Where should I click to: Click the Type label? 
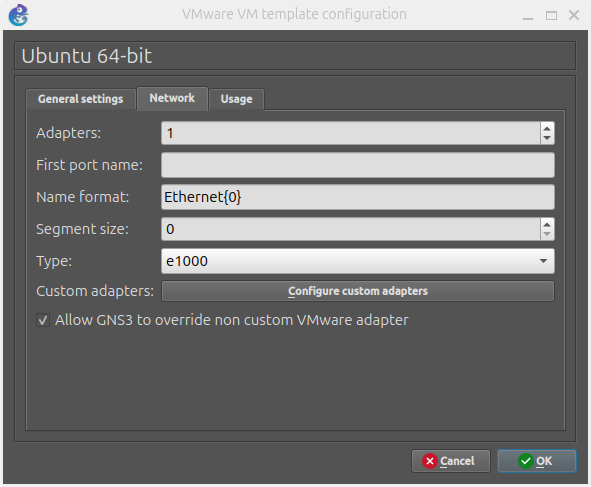point(54,261)
